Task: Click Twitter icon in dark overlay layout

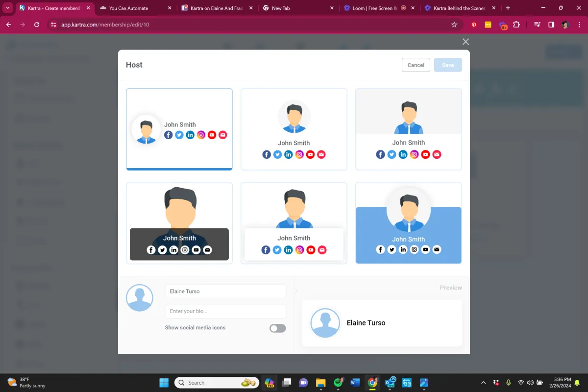Action: click(162, 250)
